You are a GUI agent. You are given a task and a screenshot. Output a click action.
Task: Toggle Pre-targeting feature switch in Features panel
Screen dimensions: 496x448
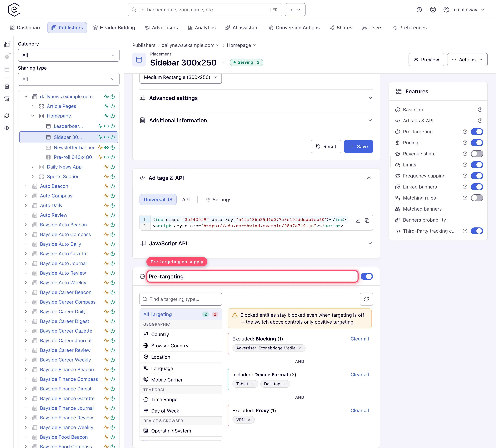[x=477, y=132]
